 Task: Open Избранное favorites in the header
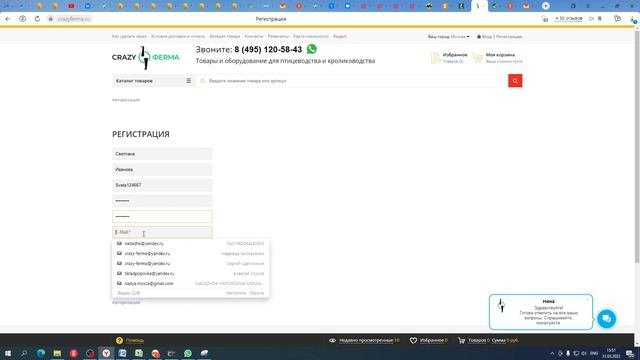point(449,58)
